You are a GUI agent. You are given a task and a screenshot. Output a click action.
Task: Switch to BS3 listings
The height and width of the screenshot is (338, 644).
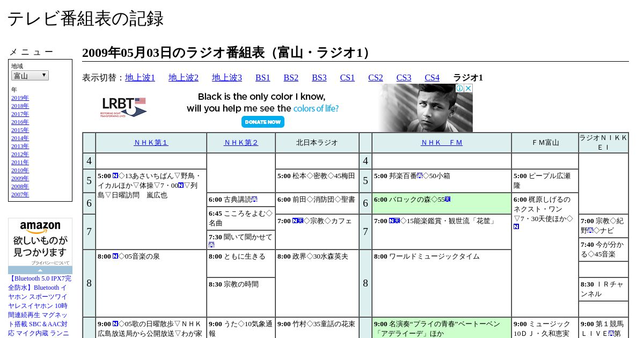[x=319, y=78]
